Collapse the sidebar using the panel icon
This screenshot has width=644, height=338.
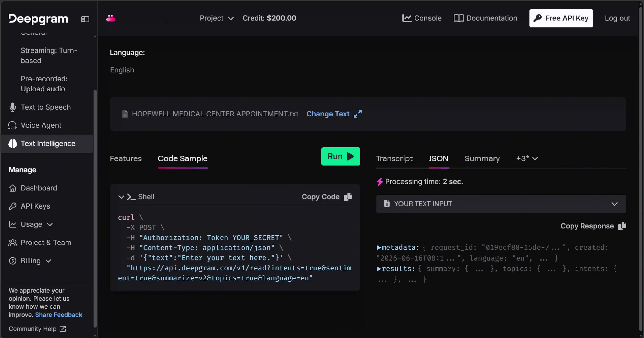coord(85,19)
